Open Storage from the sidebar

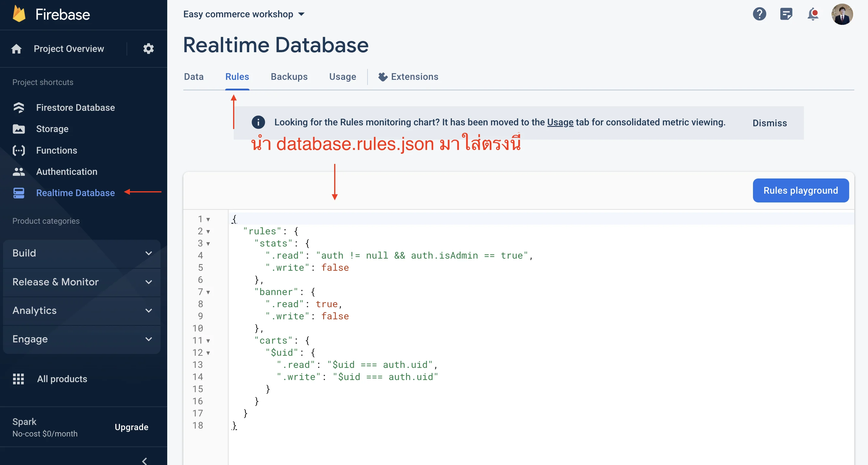click(x=52, y=129)
